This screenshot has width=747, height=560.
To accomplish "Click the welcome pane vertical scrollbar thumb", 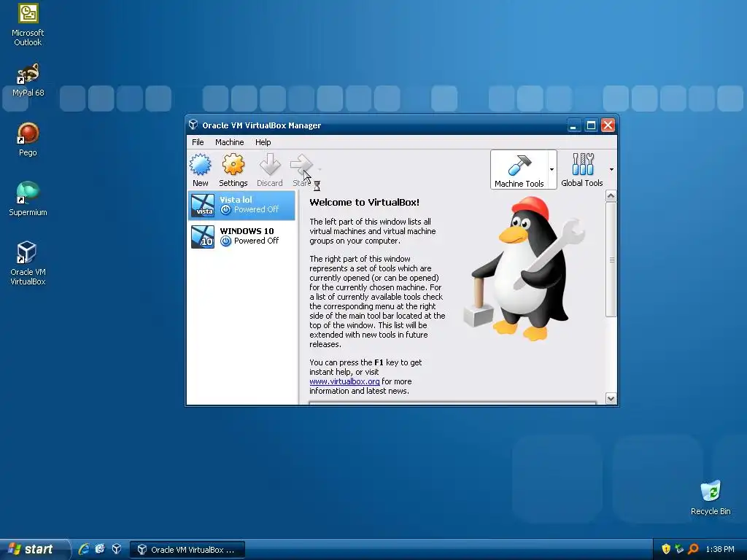I will click(611, 260).
